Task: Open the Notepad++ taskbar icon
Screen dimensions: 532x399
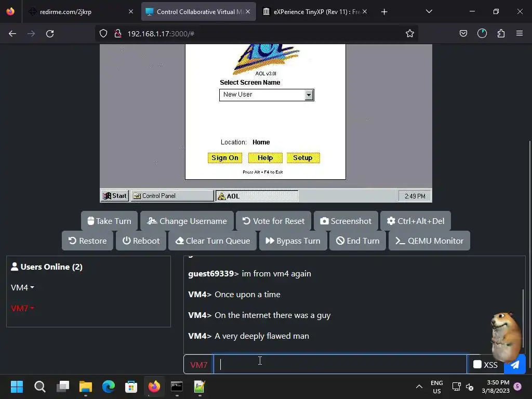Action: pos(199,387)
